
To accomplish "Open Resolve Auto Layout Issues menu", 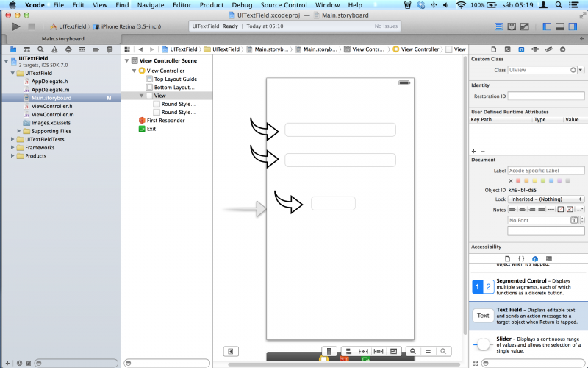I will [x=379, y=351].
